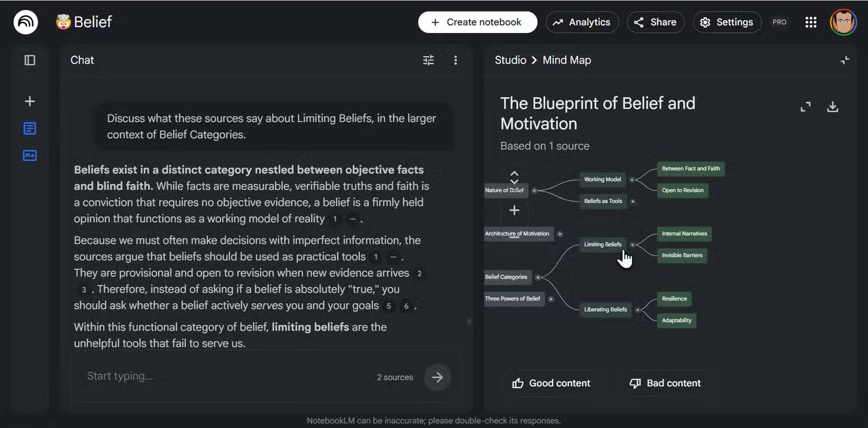Download the mind map image

pos(832,107)
